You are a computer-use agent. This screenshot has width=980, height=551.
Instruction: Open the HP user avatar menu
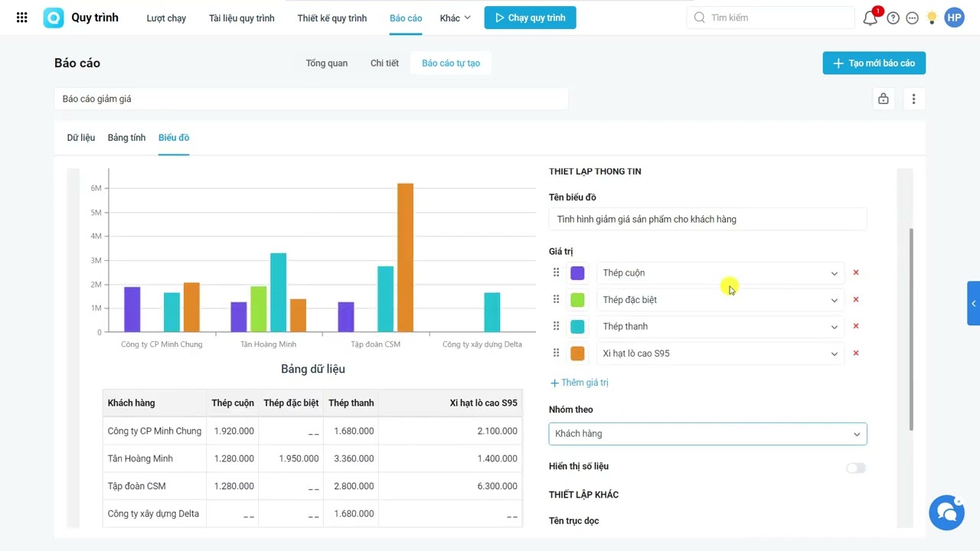[954, 18]
